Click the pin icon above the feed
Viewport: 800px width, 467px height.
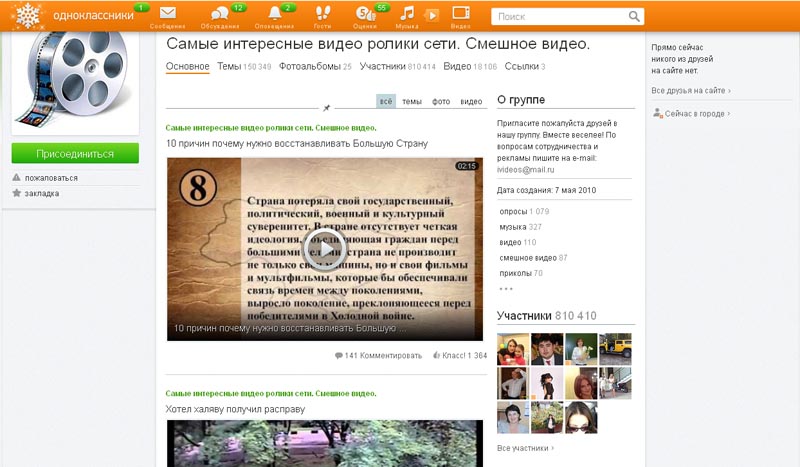(x=327, y=108)
